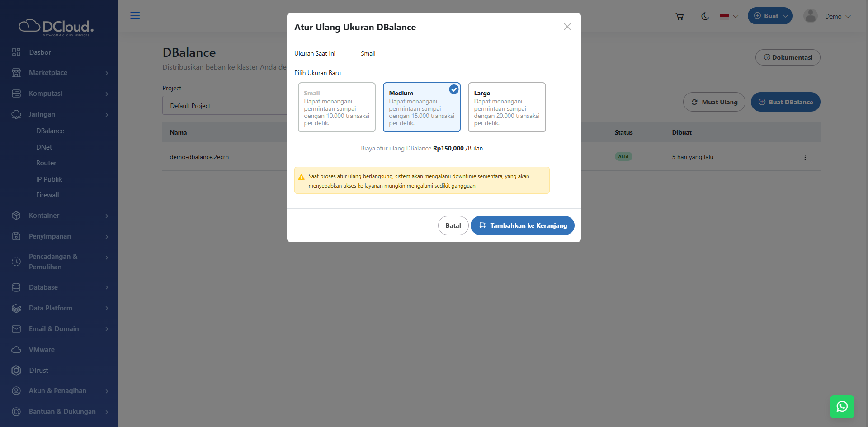Open the Dasbor sidebar icon
Screen dimensions: 868x427
[16, 52]
